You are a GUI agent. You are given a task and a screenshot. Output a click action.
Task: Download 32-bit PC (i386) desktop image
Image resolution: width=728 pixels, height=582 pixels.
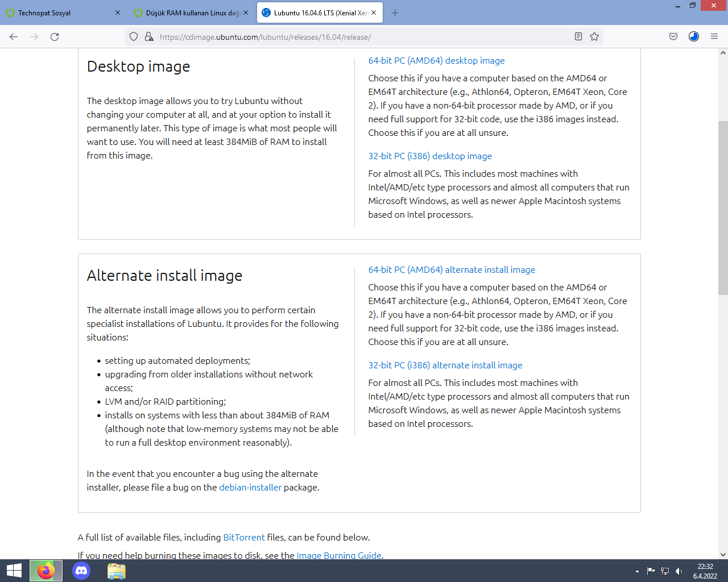point(430,156)
